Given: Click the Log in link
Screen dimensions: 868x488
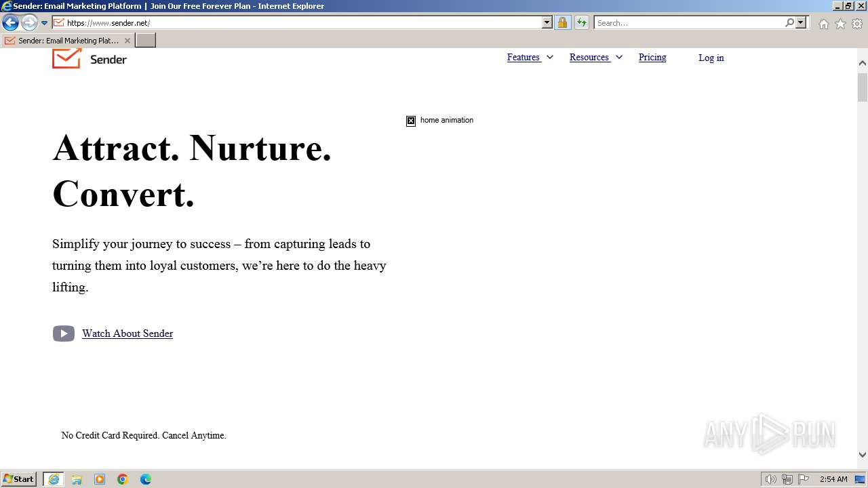Looking at the screenshot, I should click(711, 58).
